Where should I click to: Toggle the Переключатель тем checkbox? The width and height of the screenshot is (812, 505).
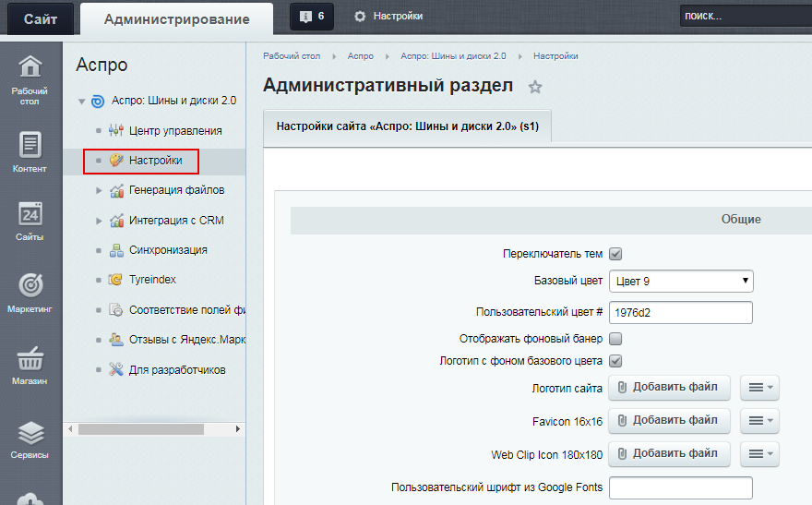[615, 254]
